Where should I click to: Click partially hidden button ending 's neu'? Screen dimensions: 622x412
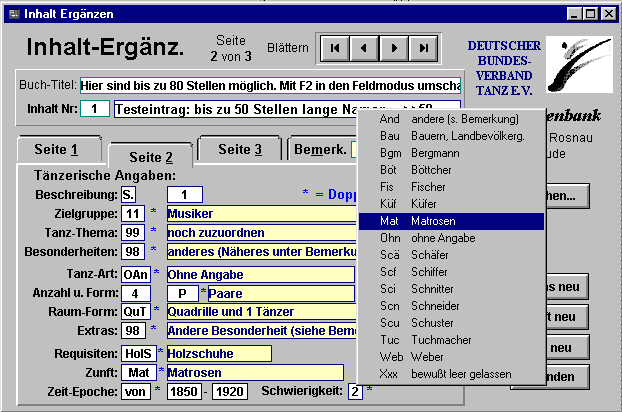click(567, 287)
